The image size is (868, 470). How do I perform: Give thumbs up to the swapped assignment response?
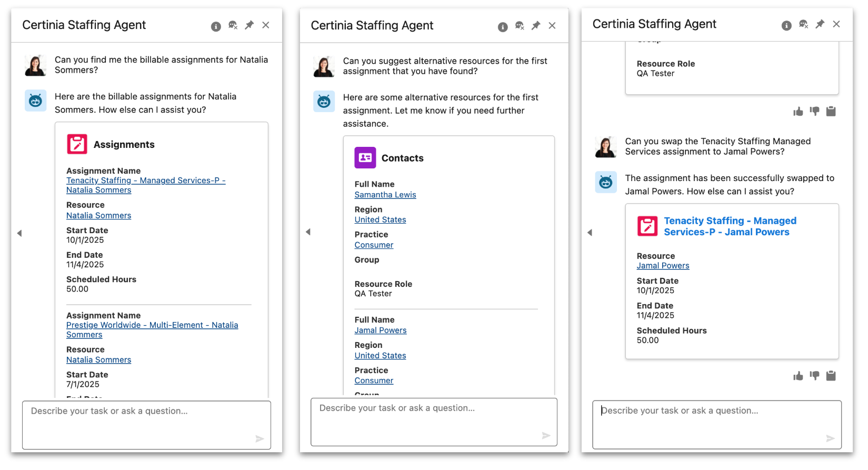point(798,376)
